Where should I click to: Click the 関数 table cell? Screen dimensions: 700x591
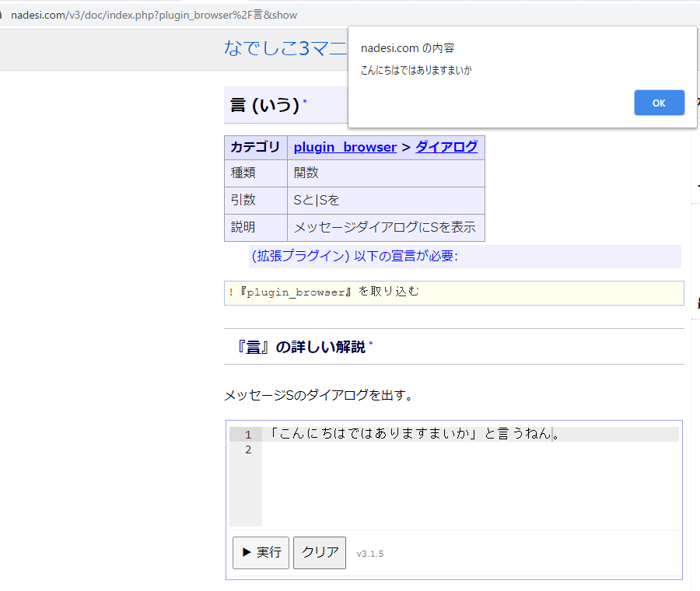pyautogui.click(x=386, y=173)
